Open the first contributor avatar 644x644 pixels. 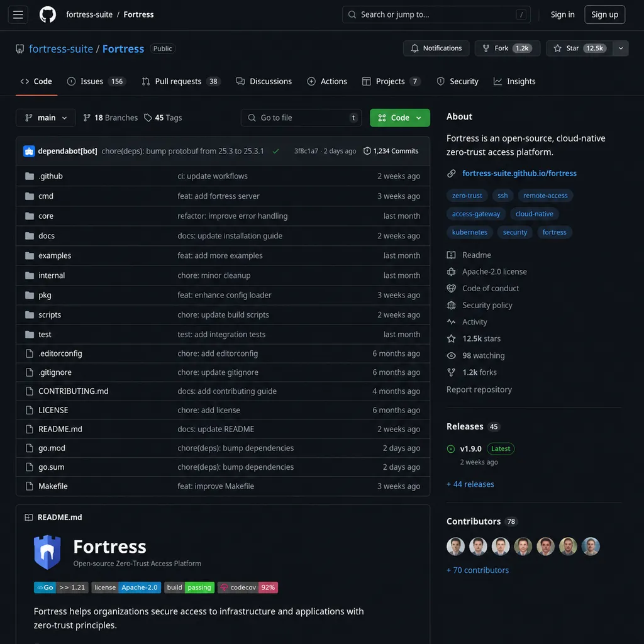(x=455, y=547)
